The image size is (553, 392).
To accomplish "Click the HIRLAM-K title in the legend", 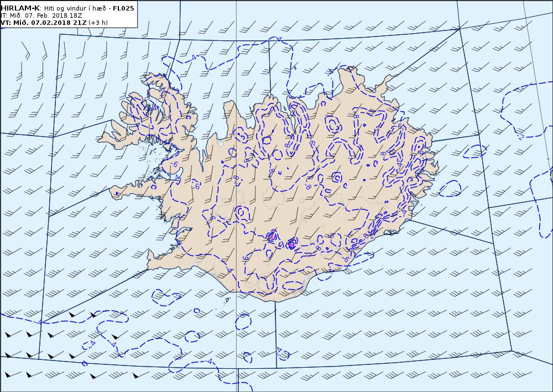I will 20,8.
